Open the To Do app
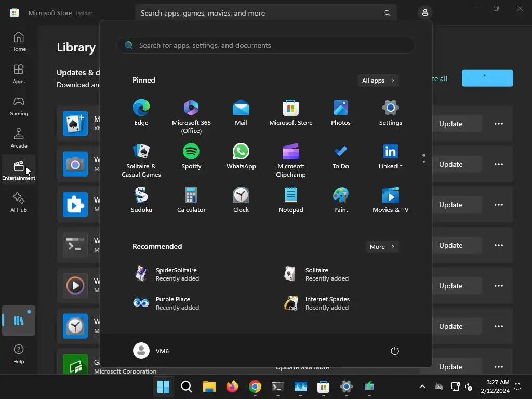The image size is (532, 399). pyautogui.click(x=341, y=157)
